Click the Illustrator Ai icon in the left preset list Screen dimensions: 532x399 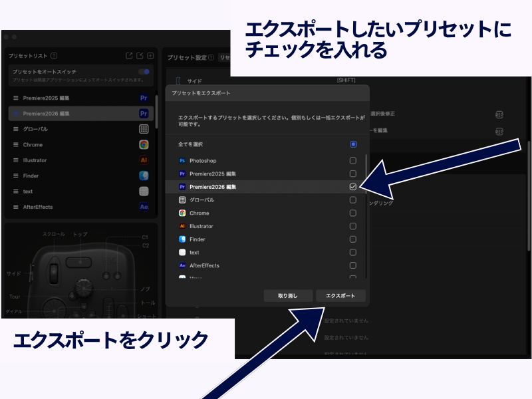(x=144, y=160)
